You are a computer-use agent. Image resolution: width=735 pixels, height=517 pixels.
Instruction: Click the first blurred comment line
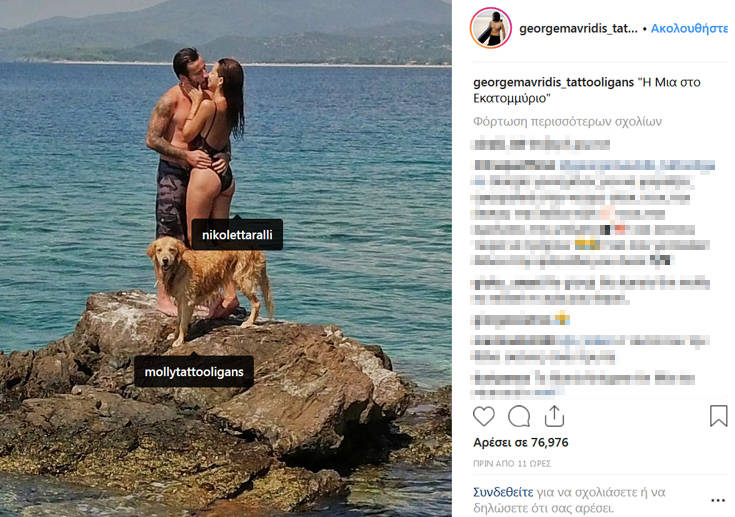[x=541, y=144]
